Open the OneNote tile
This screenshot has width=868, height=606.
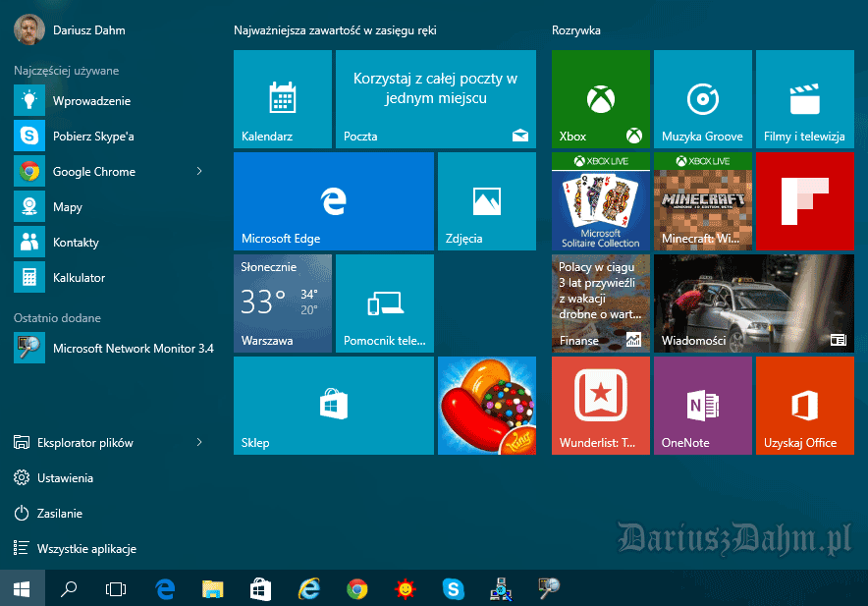point(702,406)
